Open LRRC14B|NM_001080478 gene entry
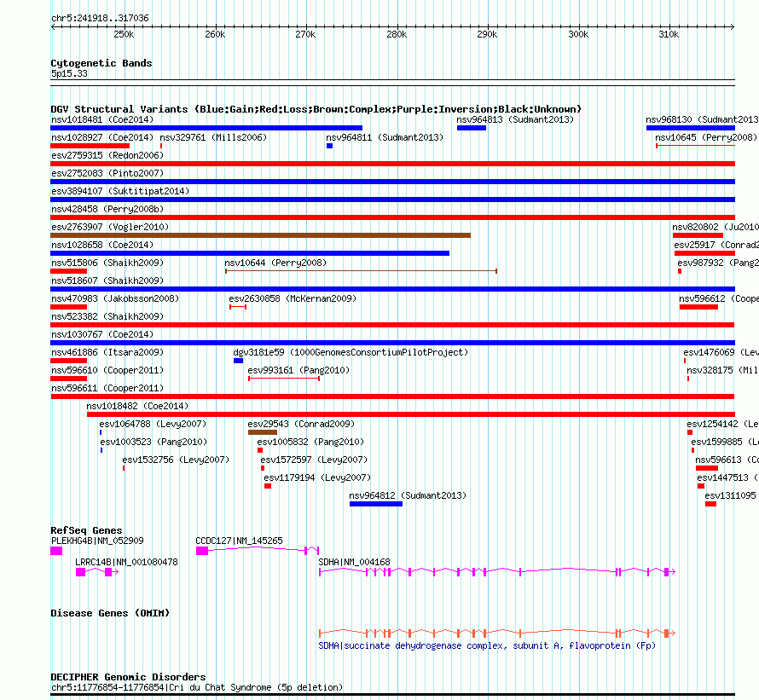 tap(126, 562)
